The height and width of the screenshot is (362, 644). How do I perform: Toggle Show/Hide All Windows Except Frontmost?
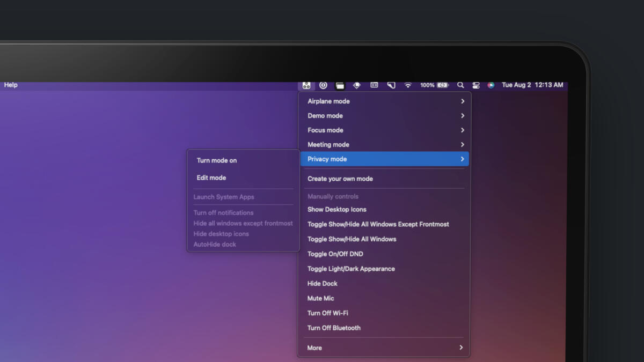tap(378, 224)
